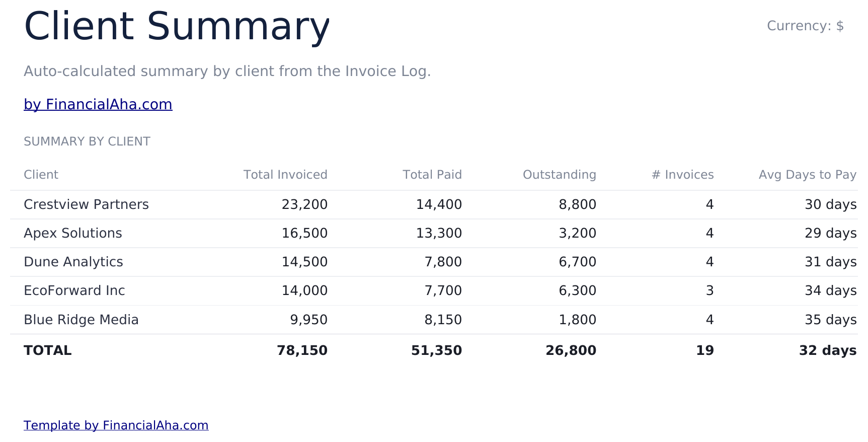Click Crestview Partners '30 days' cell

[x=831, y=204]
